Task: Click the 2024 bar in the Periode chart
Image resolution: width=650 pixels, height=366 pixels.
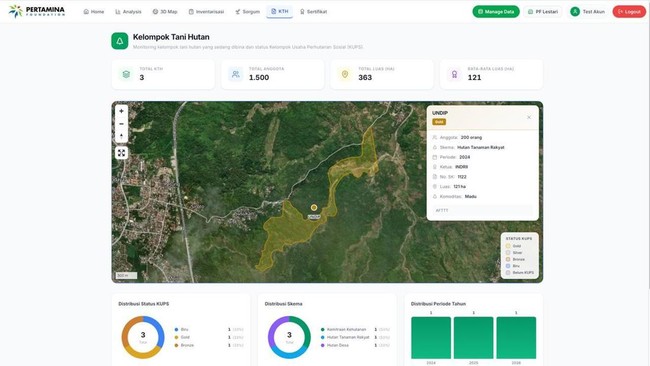Action: click(x=431, y=338)
